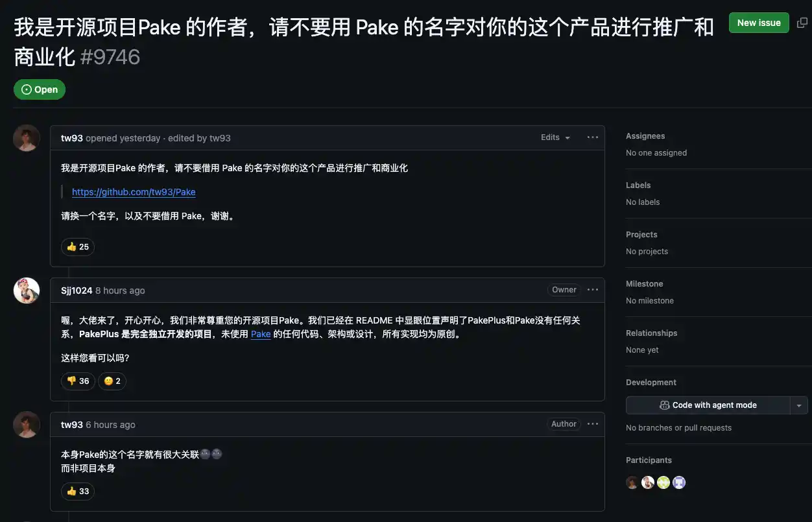Toggle the thumbs-up 25 reaction on the opening comment
The image size is (812, 522).
[77, 246]
